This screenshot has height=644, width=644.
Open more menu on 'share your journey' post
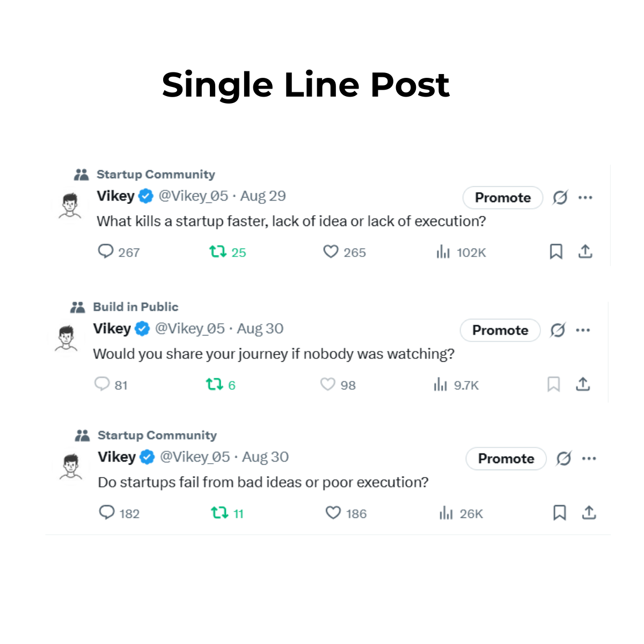(x=583, y=330)
